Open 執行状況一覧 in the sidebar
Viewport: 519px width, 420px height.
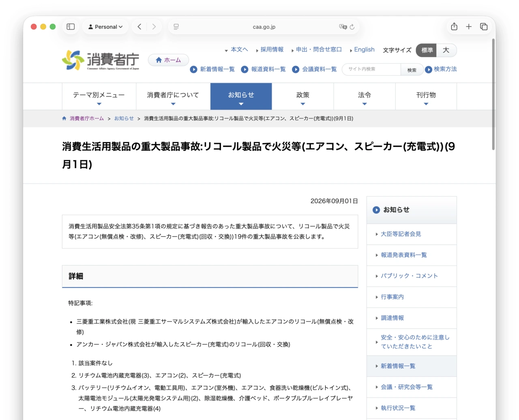pyautogui.click(x=412, y=408)
